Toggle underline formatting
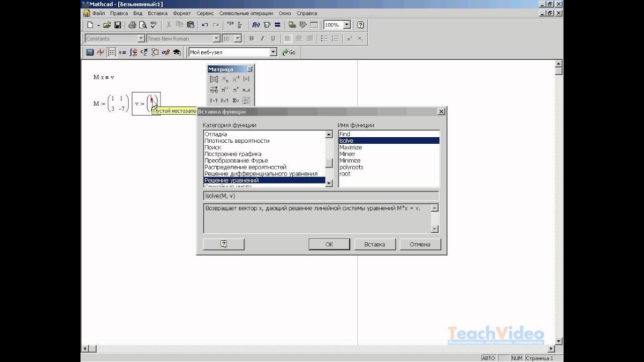 pos(273,38)
